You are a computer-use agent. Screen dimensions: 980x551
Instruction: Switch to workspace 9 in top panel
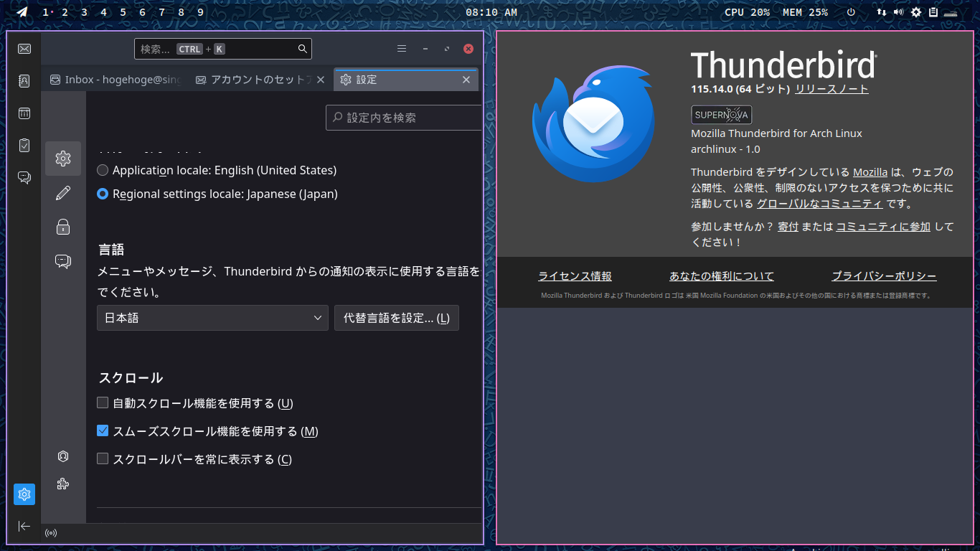pos(200,12)
